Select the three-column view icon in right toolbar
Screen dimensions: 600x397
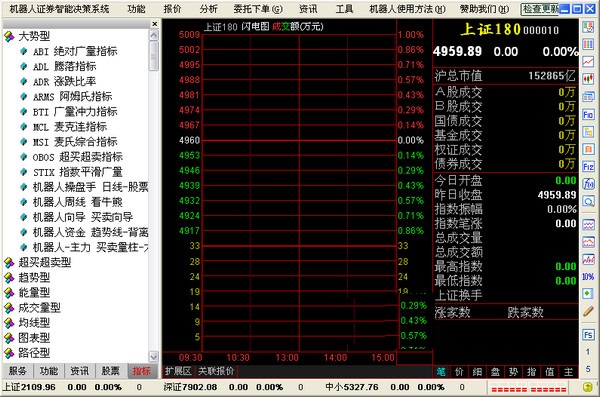[588, 44]
